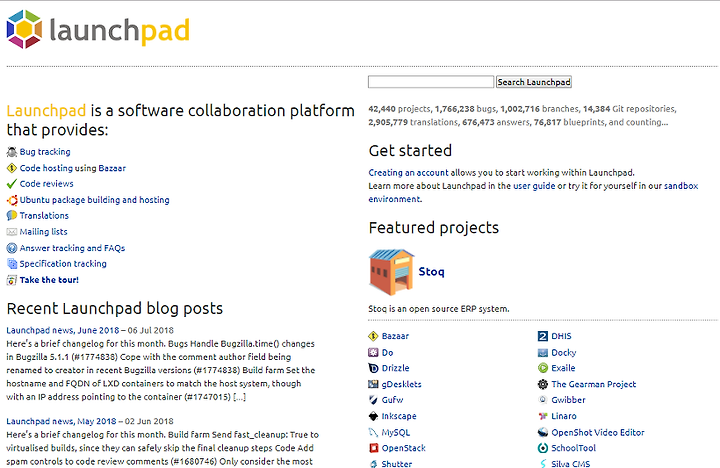Open the Mailing lists link

click(x=44, y=231)
